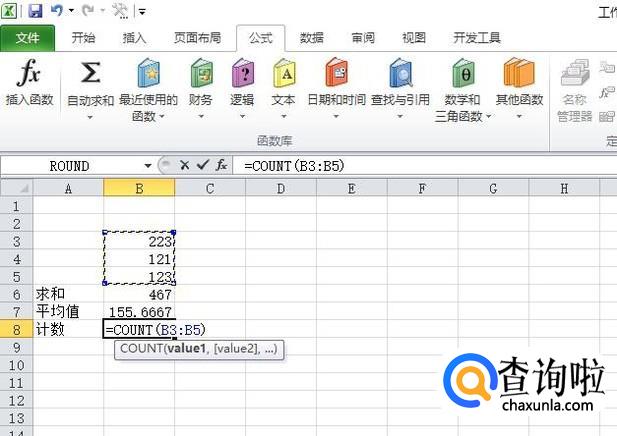Open the Name Manager (名称管理器) icon
The height and width of the screenshot is (436, 617).
tap(575, 73)
